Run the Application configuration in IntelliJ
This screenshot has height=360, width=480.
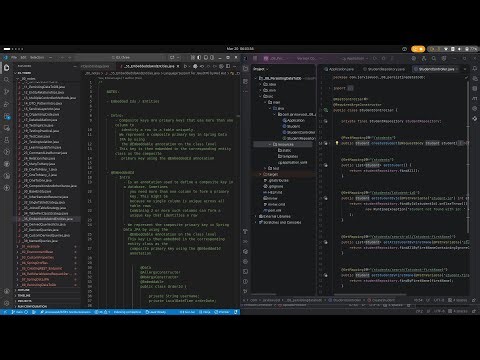pyautogui.click(x=375, y=58)
